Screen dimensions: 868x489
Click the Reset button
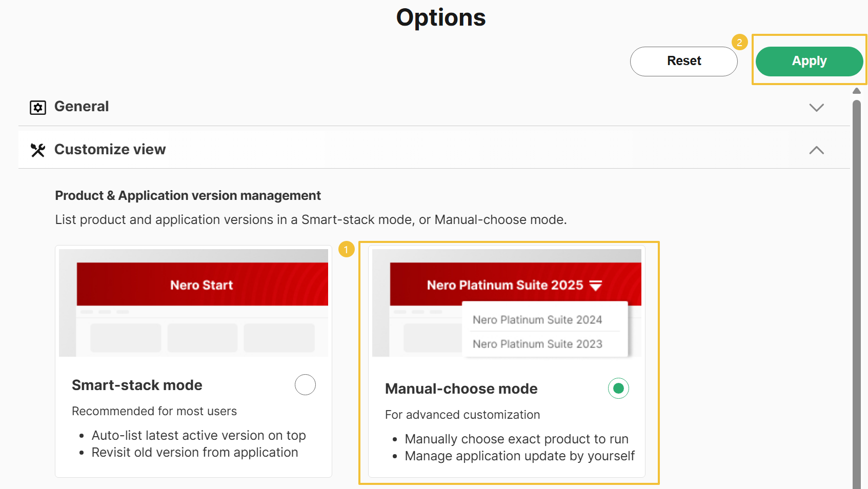(683, 61)
